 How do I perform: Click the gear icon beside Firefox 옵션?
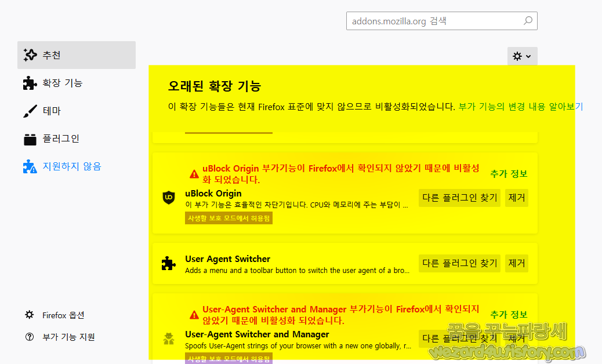(29, 315)
